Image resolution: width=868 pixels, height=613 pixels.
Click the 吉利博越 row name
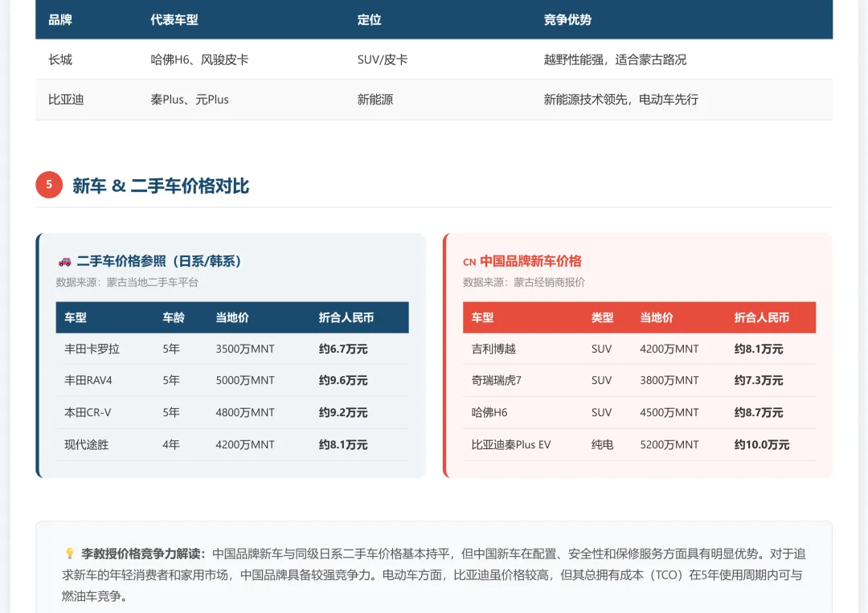point(493,349)
